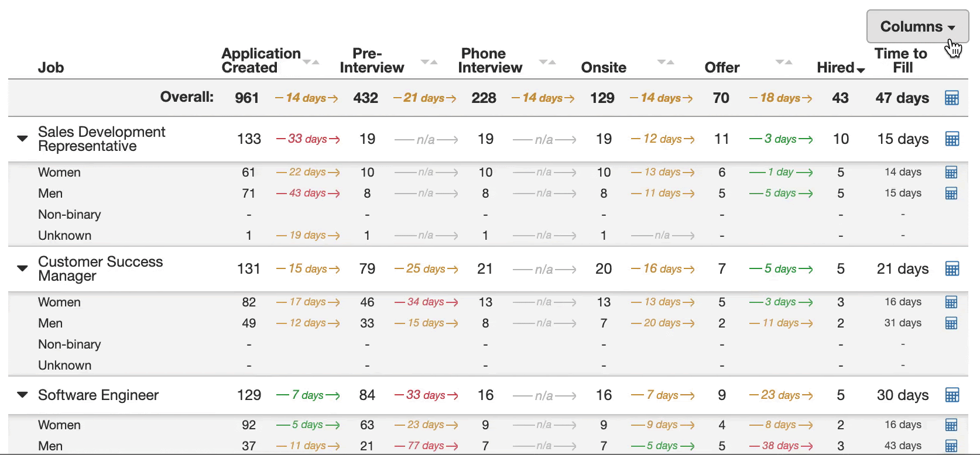The width and height of the screenshot is (980, 455).
Task: Collapse Software Engineer group
Action: [22, 395]
